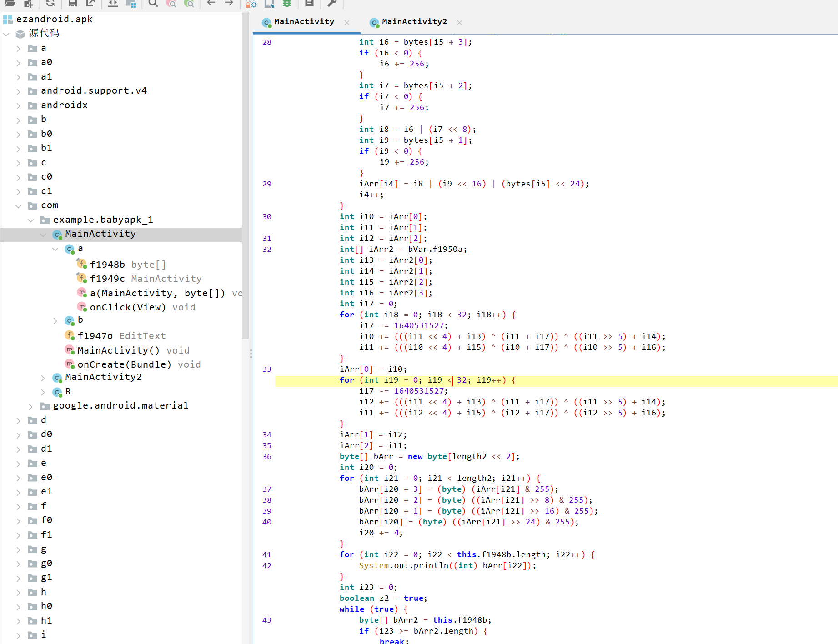The image size is (838, 644).
Task: Click the sync with editor icon
Action: (113, 3)
